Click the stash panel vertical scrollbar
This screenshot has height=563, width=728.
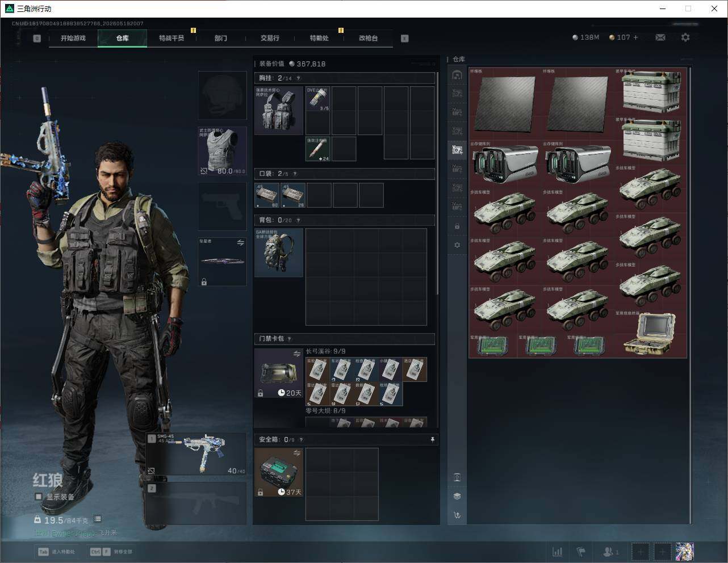click(691, 295)
